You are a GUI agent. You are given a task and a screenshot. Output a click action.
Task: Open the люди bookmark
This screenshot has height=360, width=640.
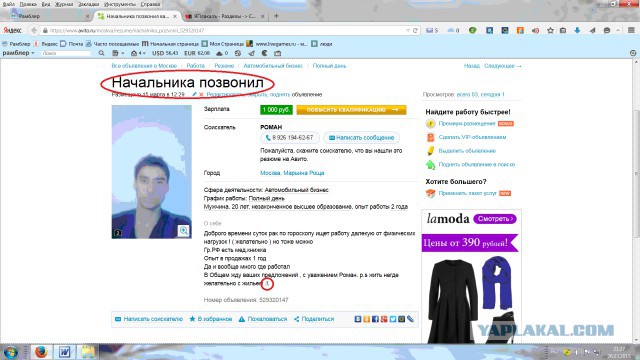click(x=322, y=44)
